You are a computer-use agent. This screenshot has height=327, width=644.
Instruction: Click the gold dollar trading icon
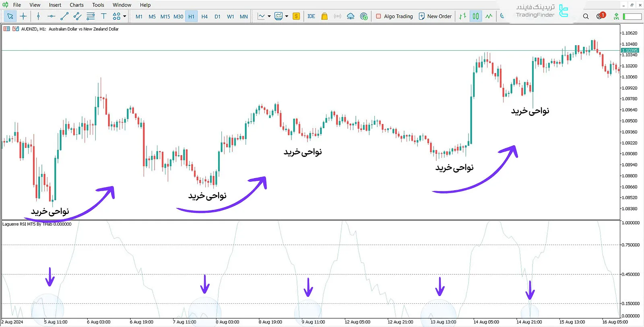296,16
